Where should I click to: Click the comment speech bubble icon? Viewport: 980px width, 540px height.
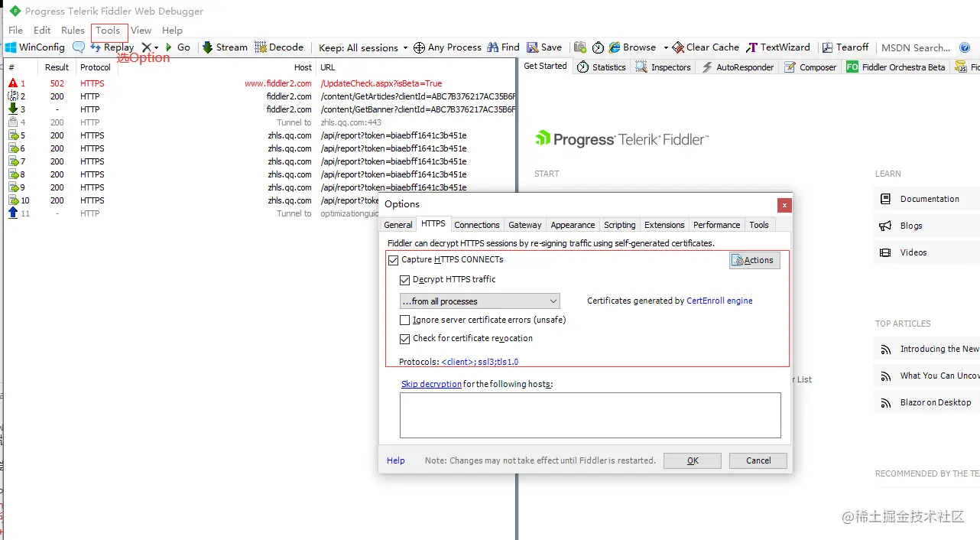click(79, 47)
